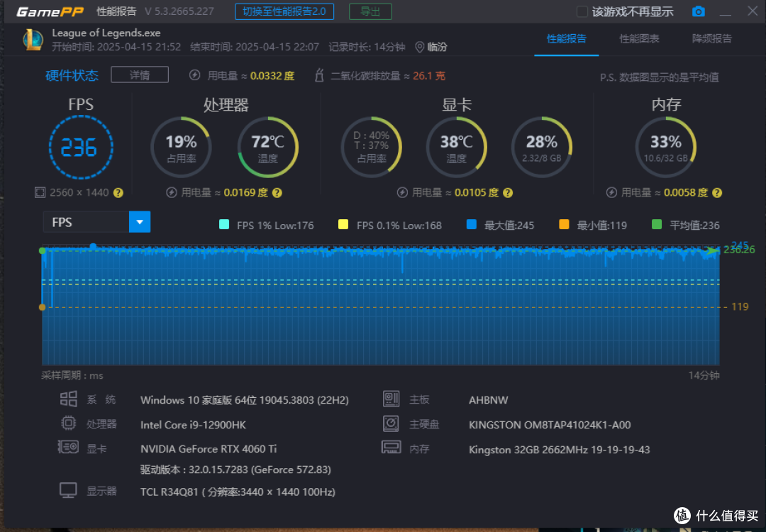Image resolution: width=766 pixels, height=532 pixels.
Task: Click the yellow FPS 0.1% Low legend swatch
Action: click(343, 224)
